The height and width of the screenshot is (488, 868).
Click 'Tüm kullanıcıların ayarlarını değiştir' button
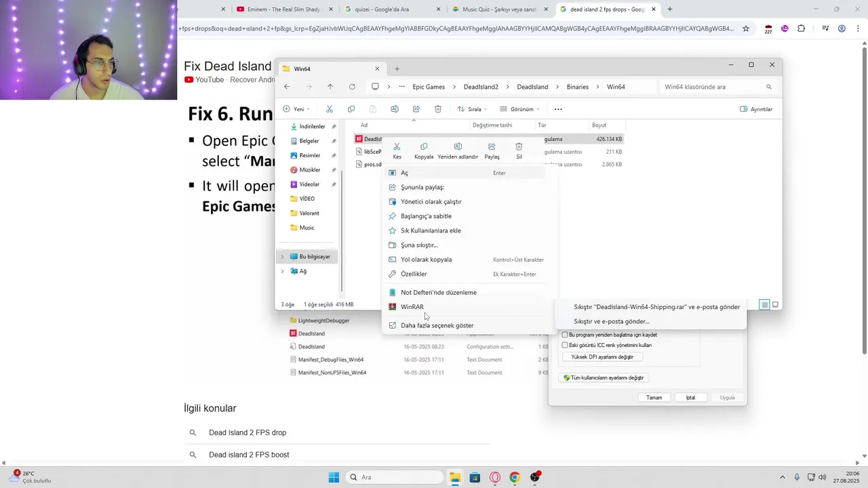603,378
